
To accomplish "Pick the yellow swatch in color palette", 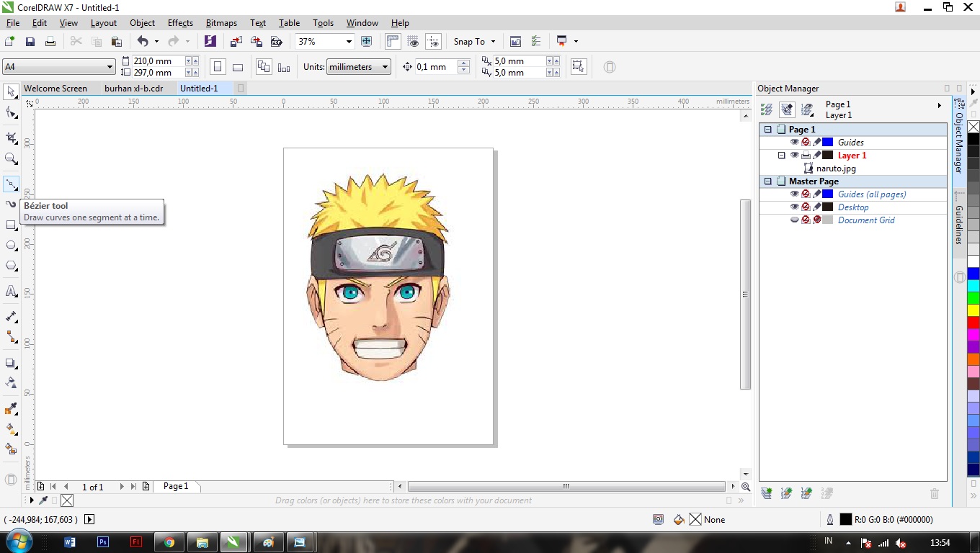I will pos(974,310).
